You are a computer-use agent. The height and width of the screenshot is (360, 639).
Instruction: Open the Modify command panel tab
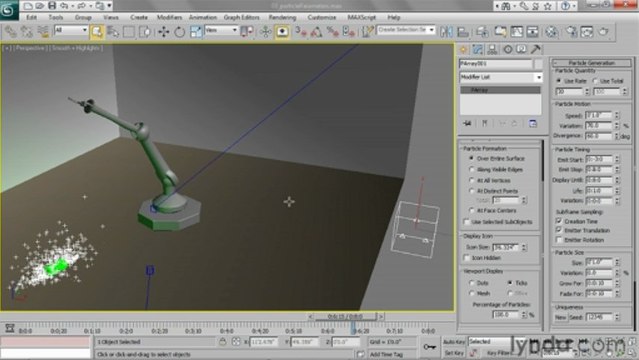click(x=478, y=49)
